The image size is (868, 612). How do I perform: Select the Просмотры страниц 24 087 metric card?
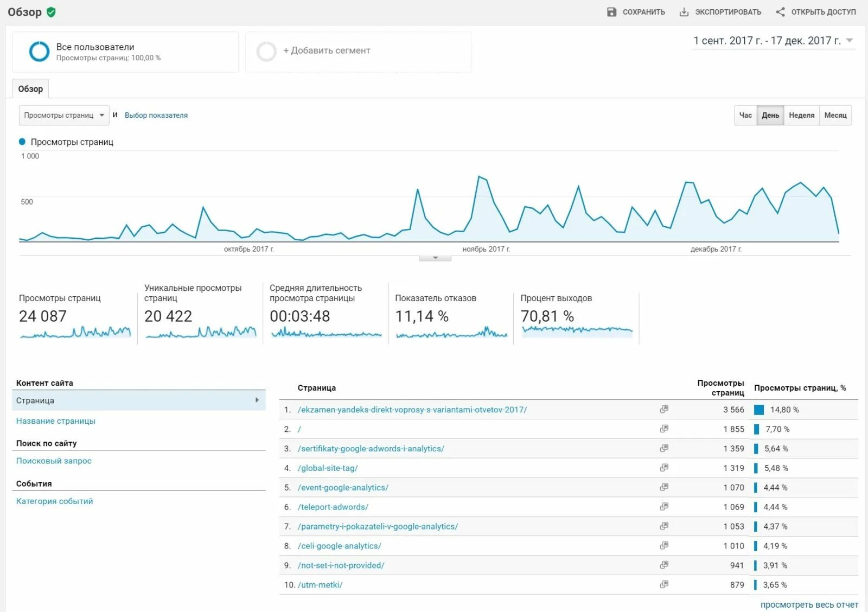click(75, 316)
